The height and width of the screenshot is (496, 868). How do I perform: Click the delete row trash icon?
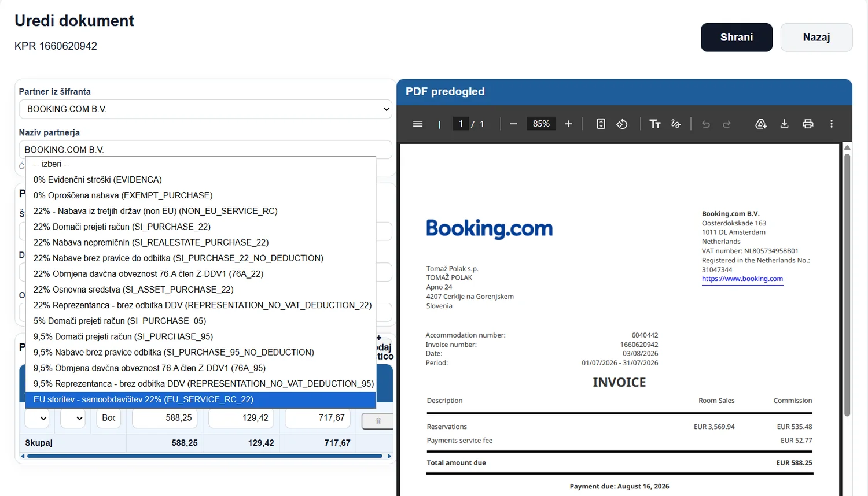tap(377, 421)
